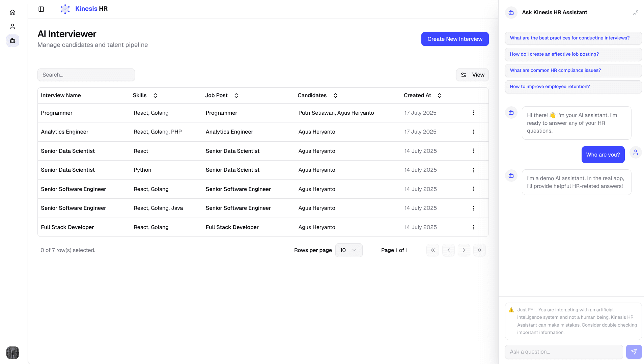644x364 pixels.
Task: Open the filter icon next to View
Action: 463,75
